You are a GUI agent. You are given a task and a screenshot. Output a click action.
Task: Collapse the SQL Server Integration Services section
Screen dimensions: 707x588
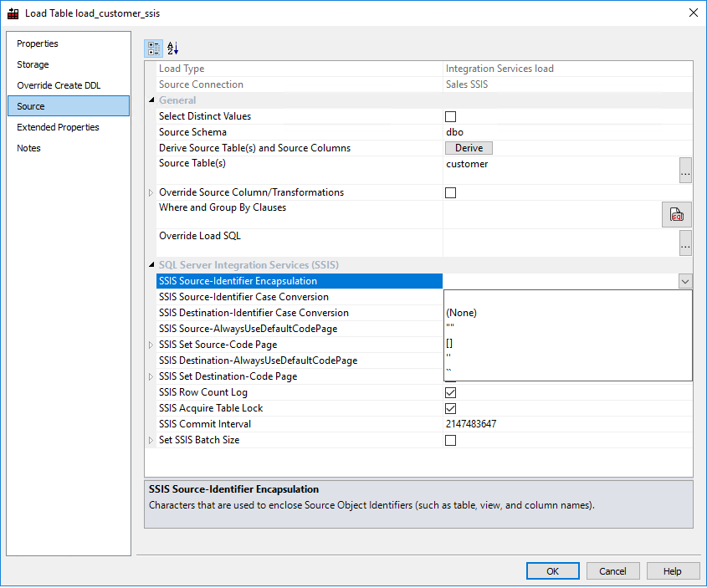click(x=152, y=265)
